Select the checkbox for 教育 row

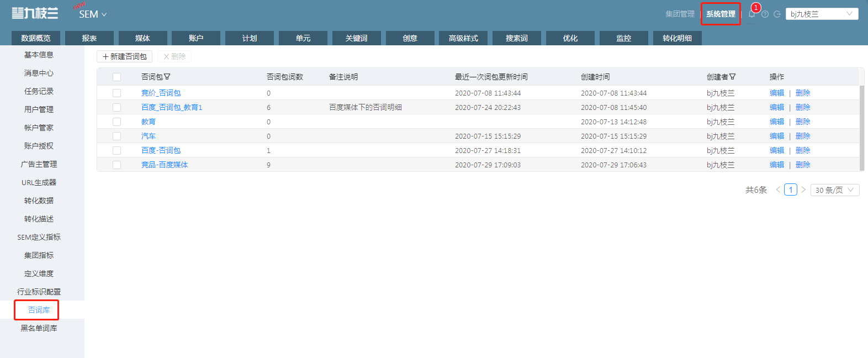(117, 122)
